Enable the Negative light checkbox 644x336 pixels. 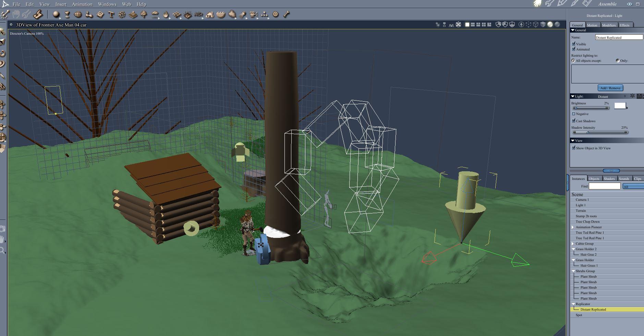pyautogui.click(x=574, y=114)
